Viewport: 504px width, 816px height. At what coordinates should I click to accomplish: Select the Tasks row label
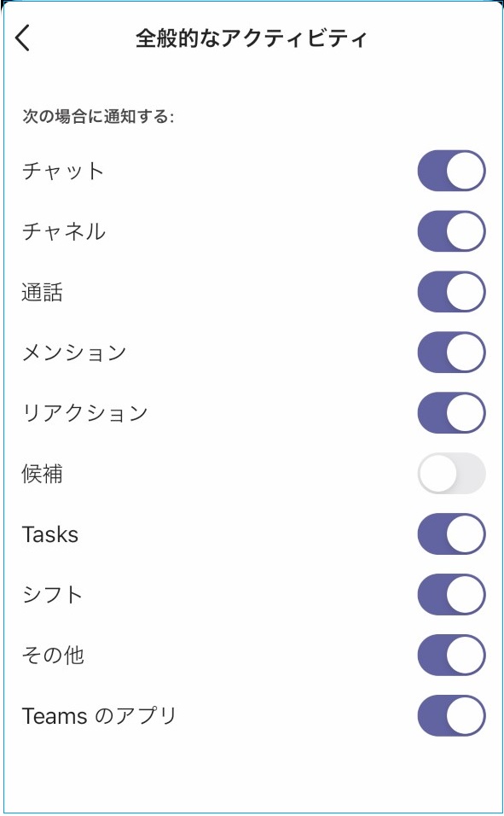click(50, 534)
